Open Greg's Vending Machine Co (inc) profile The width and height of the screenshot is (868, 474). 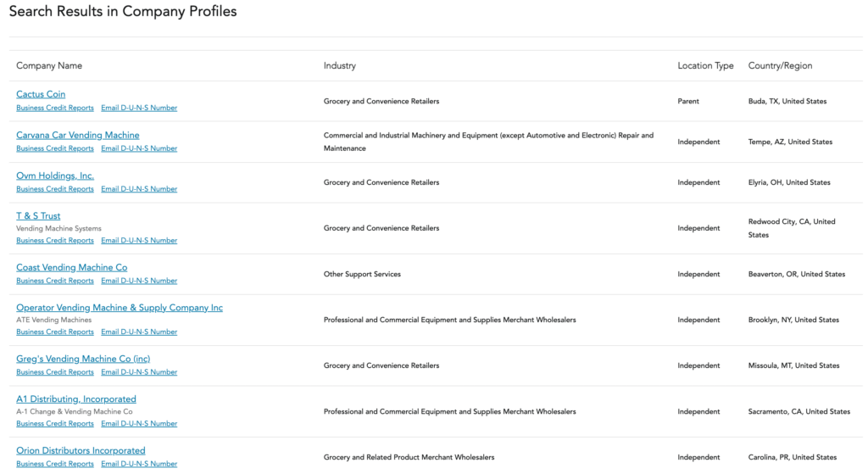click(x=83, y=359)
